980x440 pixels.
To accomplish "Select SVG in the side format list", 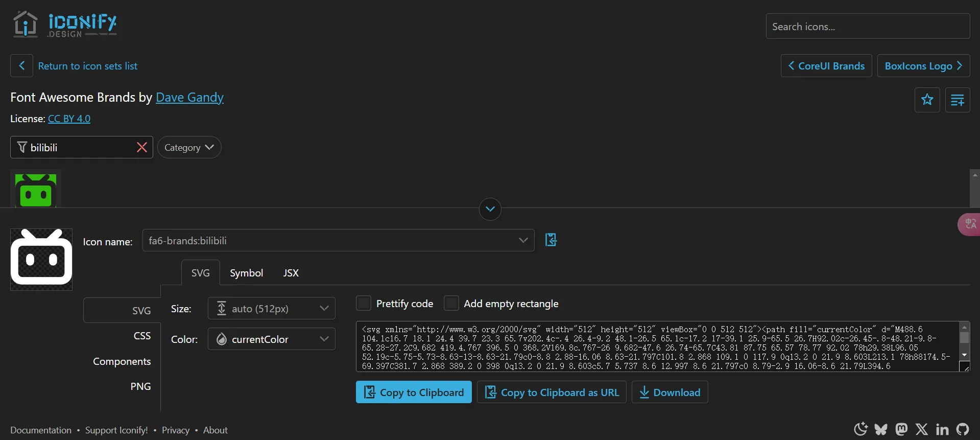I will click(122, 310).
